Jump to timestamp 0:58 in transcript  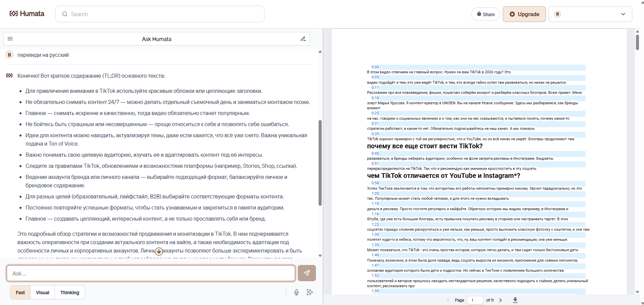(x=375, y=183)
